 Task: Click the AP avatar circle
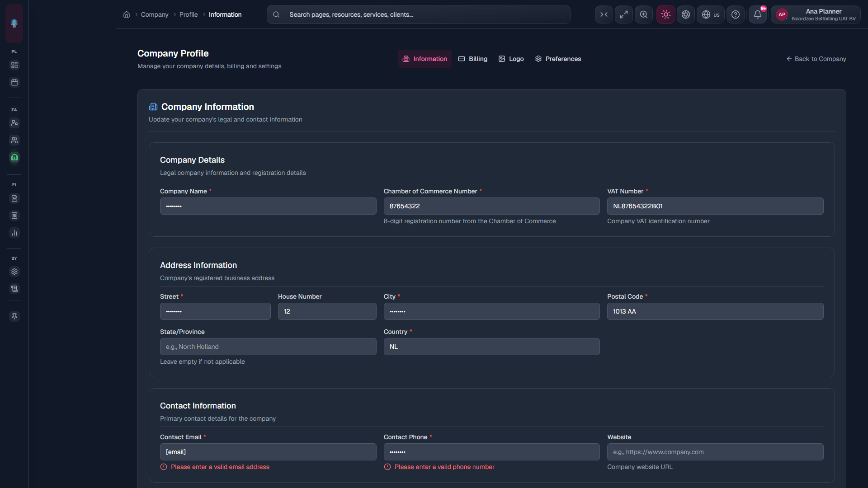pyautogui.click(x=782, y=14)
